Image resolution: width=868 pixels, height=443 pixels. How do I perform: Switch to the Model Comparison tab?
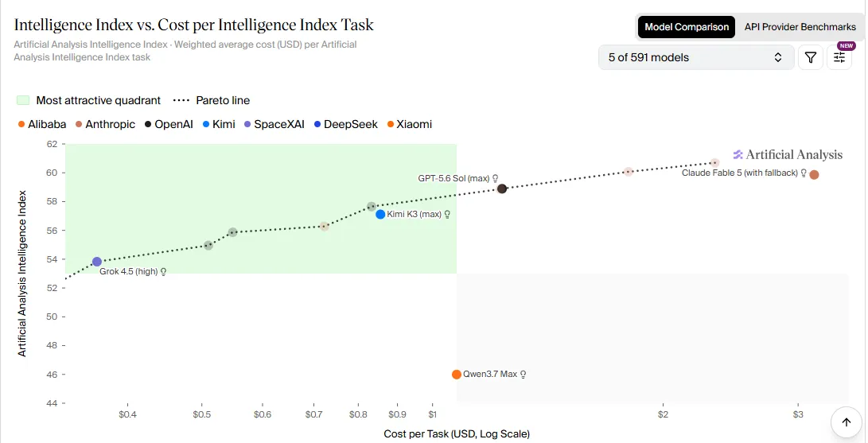(x=687, y=27)
